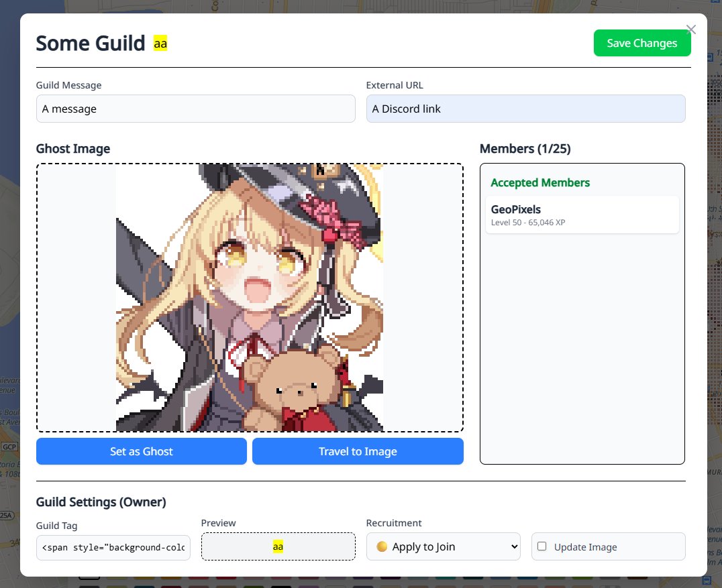Focus the Guild Tag input field

[113, 548]
